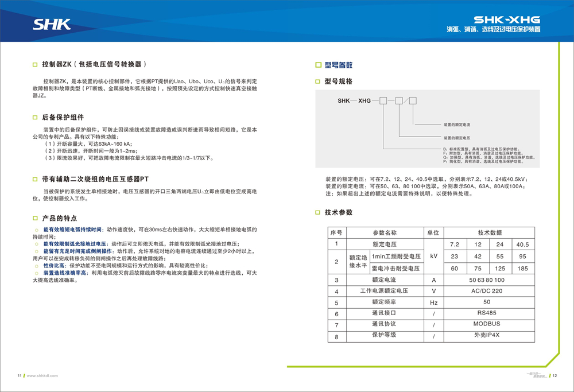Screen dimensions: 574x392
Task: Click the note line starting with 注：如果超出
Action: pos(400,193)
